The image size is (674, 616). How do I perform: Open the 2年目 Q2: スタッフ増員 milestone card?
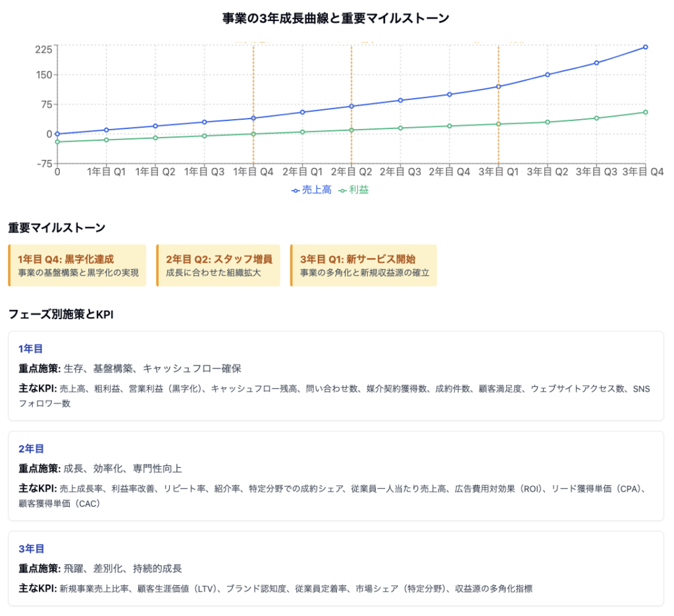click(x=219, y=265)
